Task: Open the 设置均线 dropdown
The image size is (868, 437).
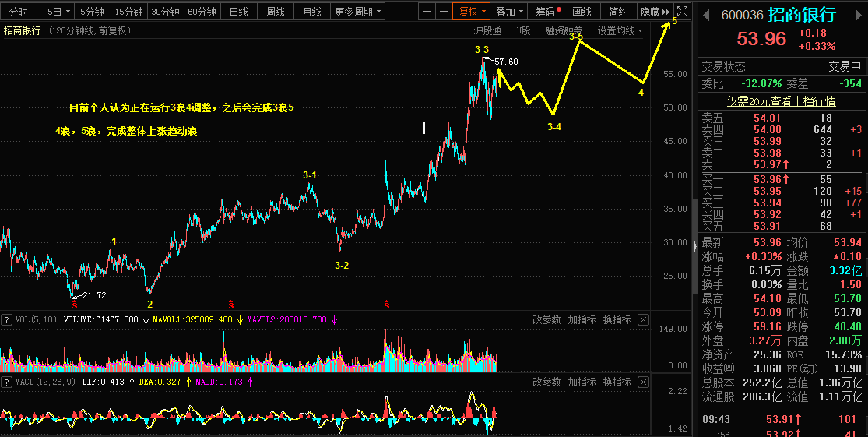Action: [620, 31]
